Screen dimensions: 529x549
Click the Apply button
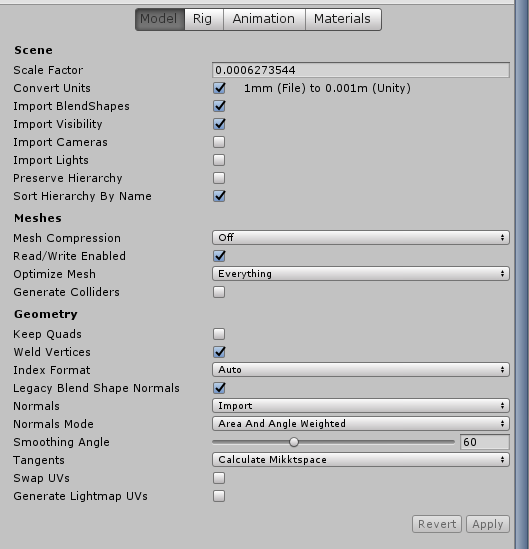click(x=488, y=524)
